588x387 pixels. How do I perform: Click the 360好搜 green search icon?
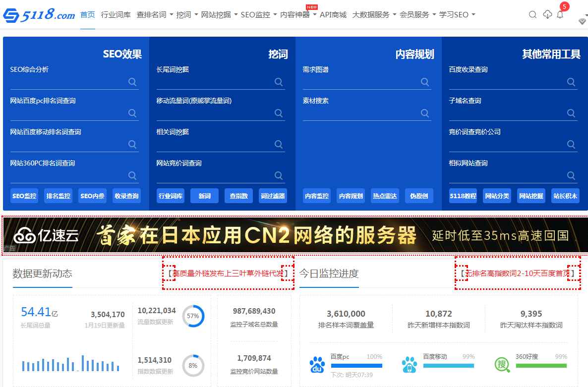(x=502, y=365)
